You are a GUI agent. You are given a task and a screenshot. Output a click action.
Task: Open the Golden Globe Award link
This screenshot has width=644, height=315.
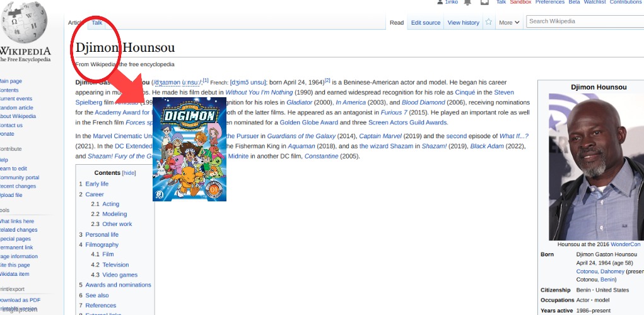pos(309,122)
